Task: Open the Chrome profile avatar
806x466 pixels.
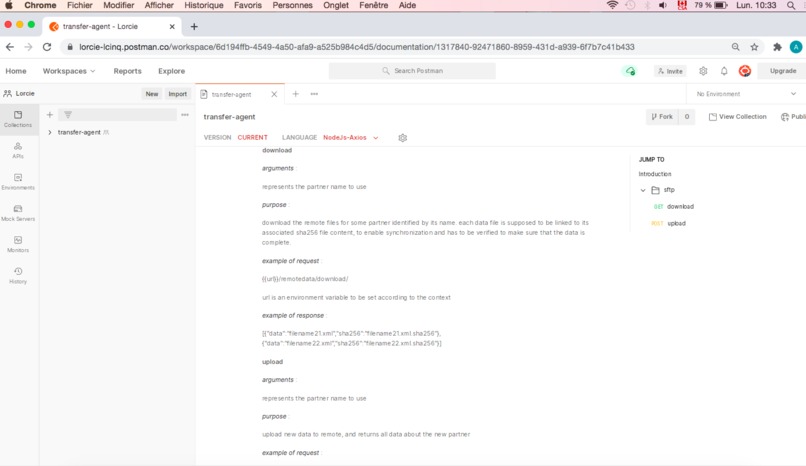Action: pyautogui.click(x=796, y=47)
